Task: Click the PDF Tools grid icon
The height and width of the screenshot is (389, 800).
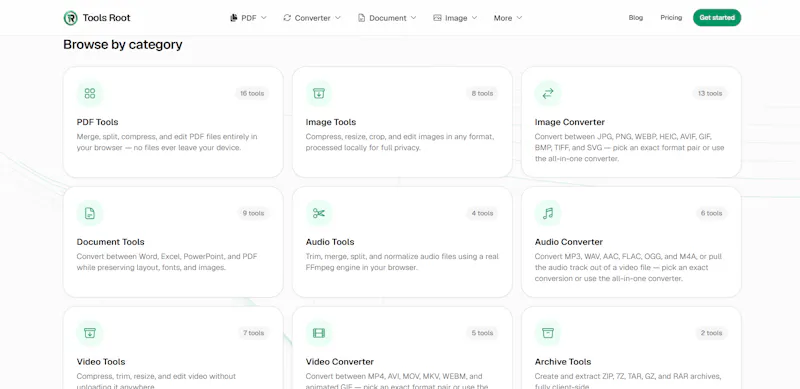Action: 90,93
